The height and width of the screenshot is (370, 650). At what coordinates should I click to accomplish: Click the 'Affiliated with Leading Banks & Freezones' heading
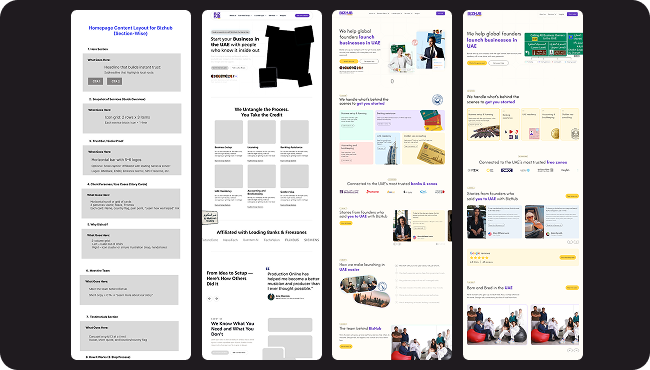(262, 232)
